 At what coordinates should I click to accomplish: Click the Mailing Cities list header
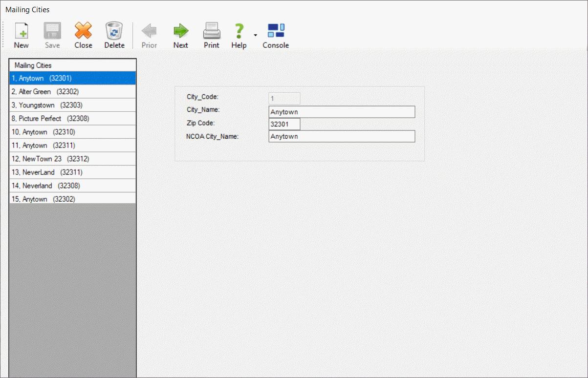72,65
